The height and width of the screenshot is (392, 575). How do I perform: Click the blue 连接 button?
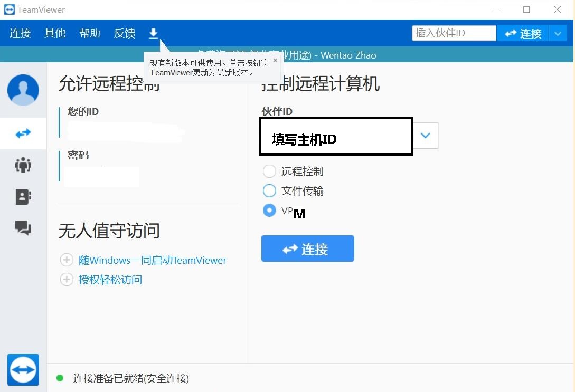[x=307, y=248]
